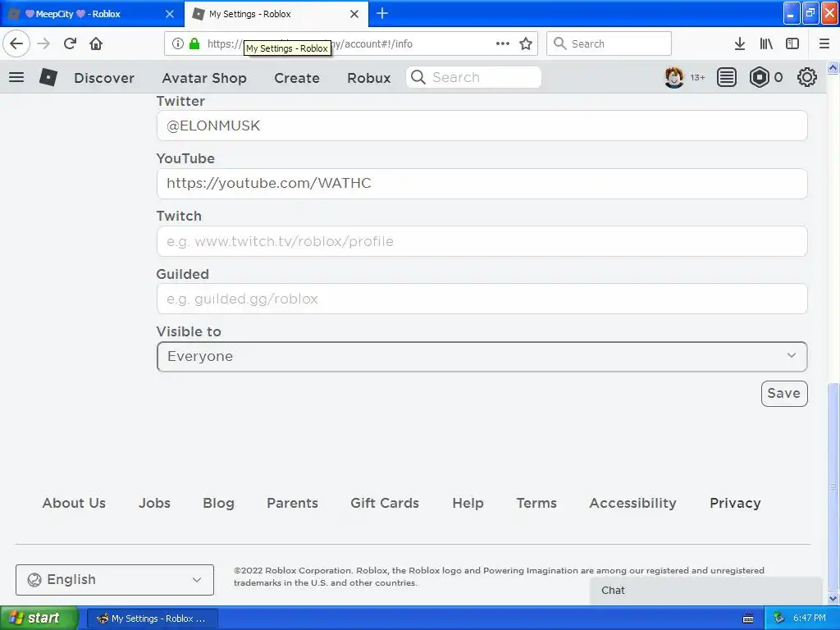Open the Firefox hamburger menu
Viewport: 840px width, 630px height.
(x=824, y=43)
